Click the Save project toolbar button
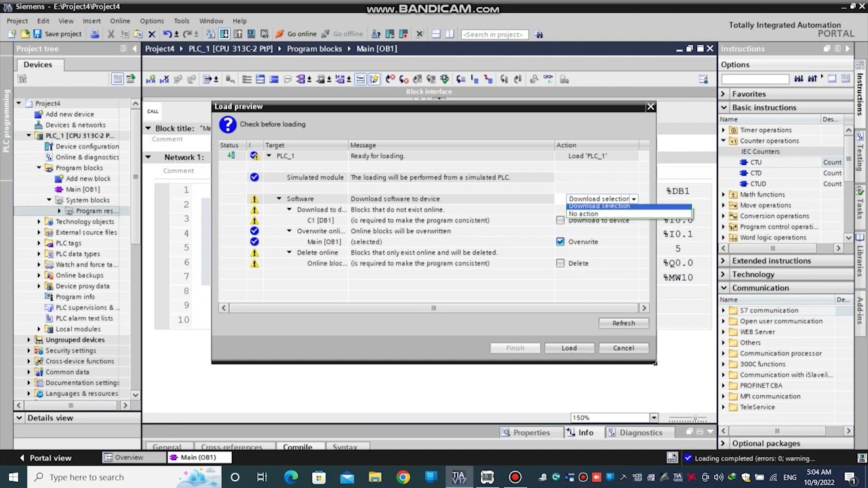This screenshot has width=868, height=488. [57, 34]
